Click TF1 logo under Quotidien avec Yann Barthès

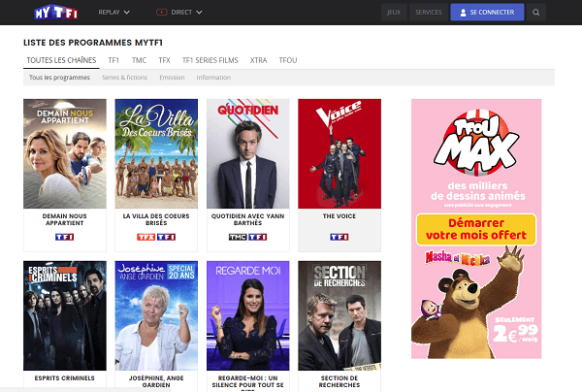point(258,237)
